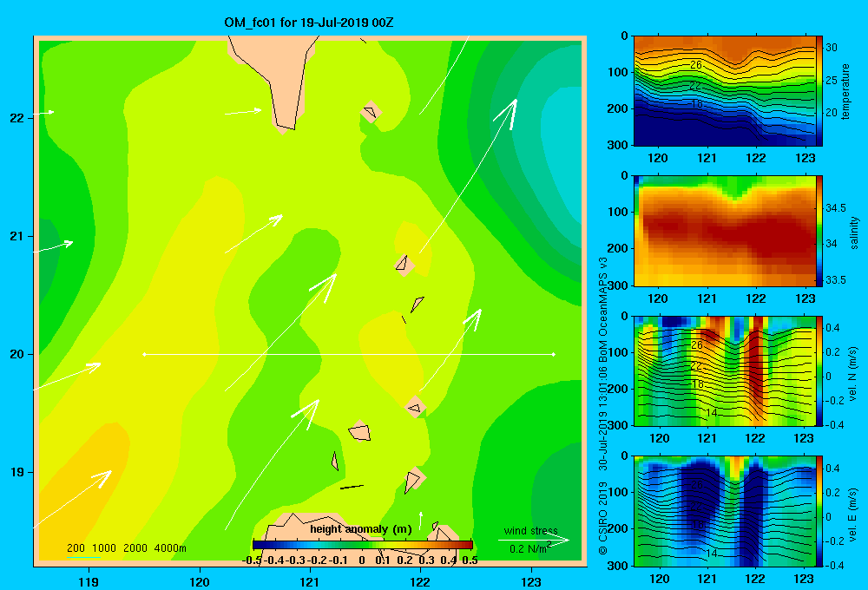Click the '26' contour label in temperature panel
The width and height of the screenshot is (868, 590).
tap(696, 65)
